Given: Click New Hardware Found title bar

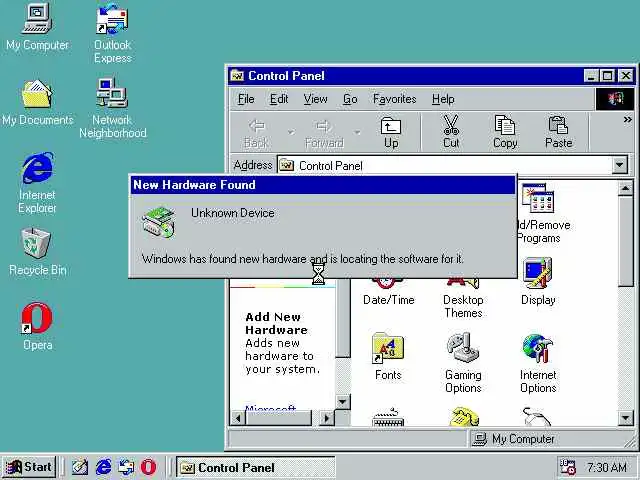Looking at the screenshot, I should [x=323, y=185].
